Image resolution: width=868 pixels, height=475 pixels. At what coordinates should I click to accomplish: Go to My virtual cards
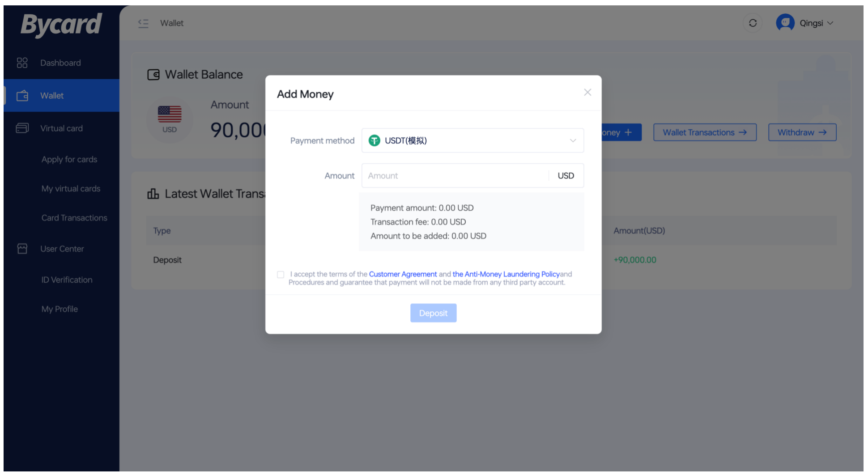coord(71,189)
